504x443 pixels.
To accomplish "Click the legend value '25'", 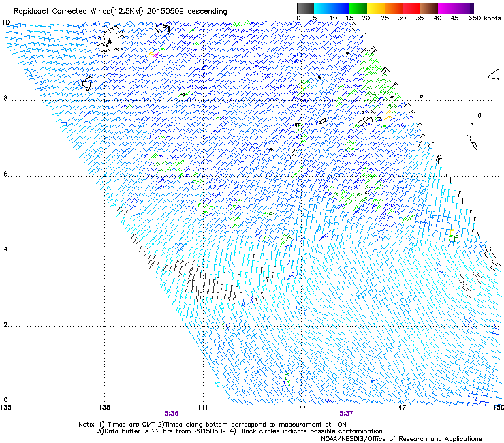I will click(385, 18).
